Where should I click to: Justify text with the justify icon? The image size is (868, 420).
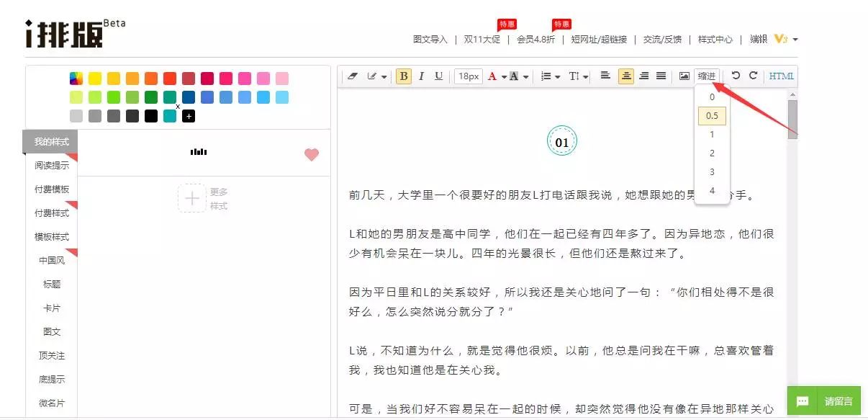pyautogui.click(x=661, y=76)
